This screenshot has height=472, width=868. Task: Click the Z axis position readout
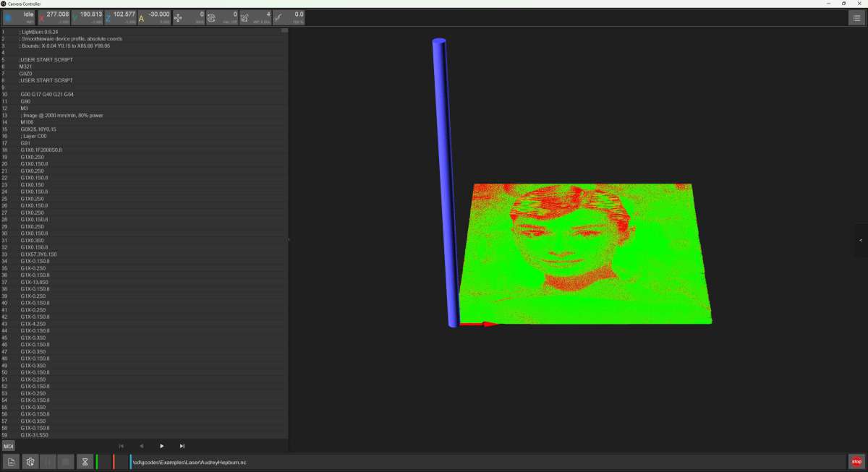point(122,14)
